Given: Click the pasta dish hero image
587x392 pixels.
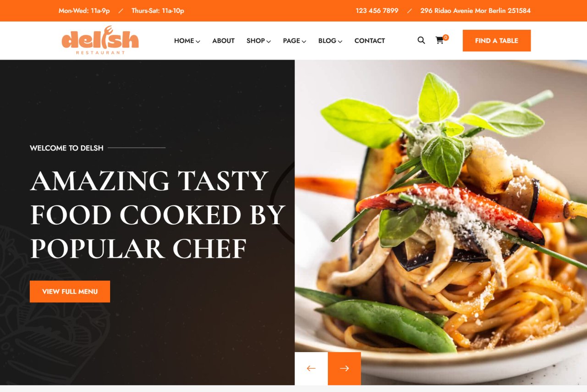Looking at the screenshot, I should 441,222.
